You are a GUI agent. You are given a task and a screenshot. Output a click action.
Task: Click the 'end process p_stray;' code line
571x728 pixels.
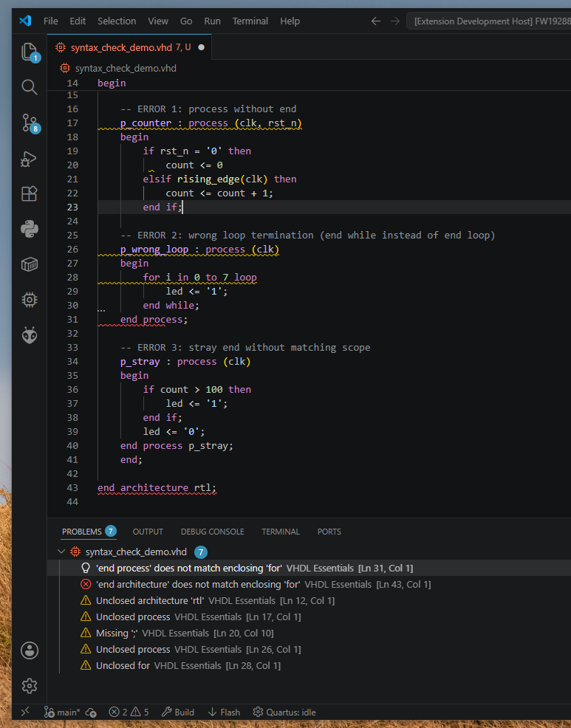click(x=177, y=445)
